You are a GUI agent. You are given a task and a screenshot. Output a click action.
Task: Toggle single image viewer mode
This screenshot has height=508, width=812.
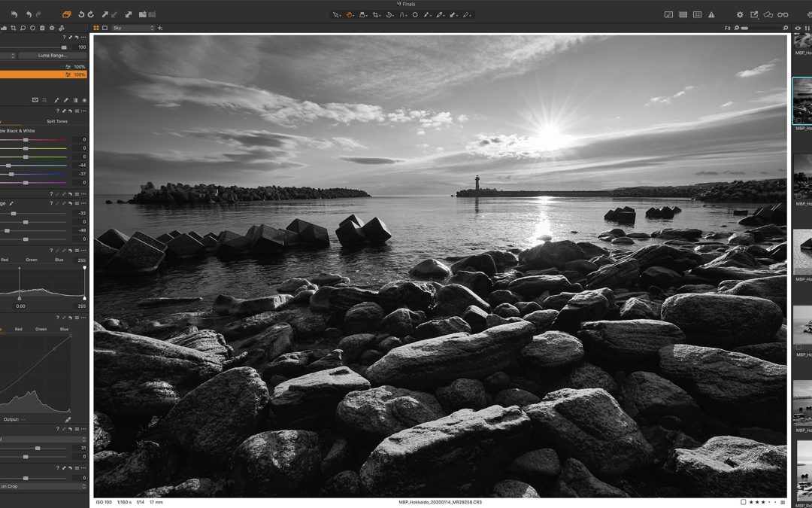point(105,28)
